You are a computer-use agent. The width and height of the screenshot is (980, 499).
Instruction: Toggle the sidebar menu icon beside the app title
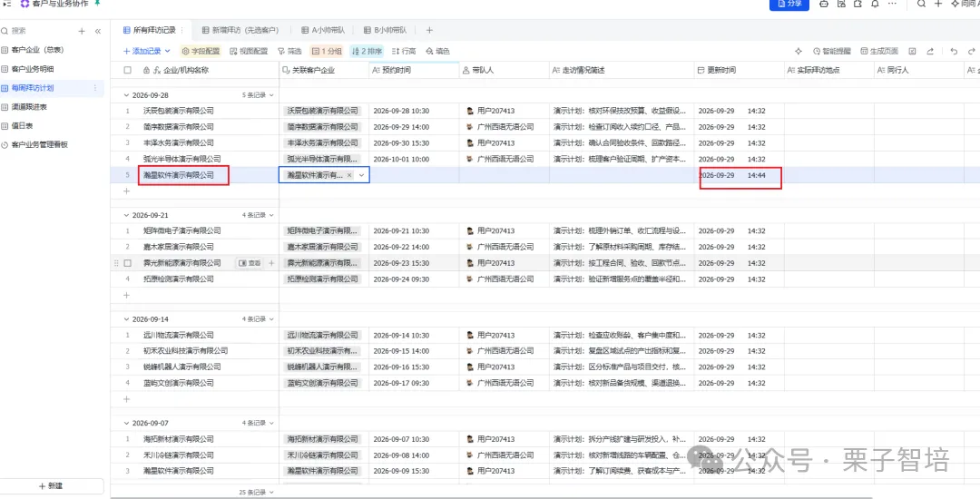point(7,4)
